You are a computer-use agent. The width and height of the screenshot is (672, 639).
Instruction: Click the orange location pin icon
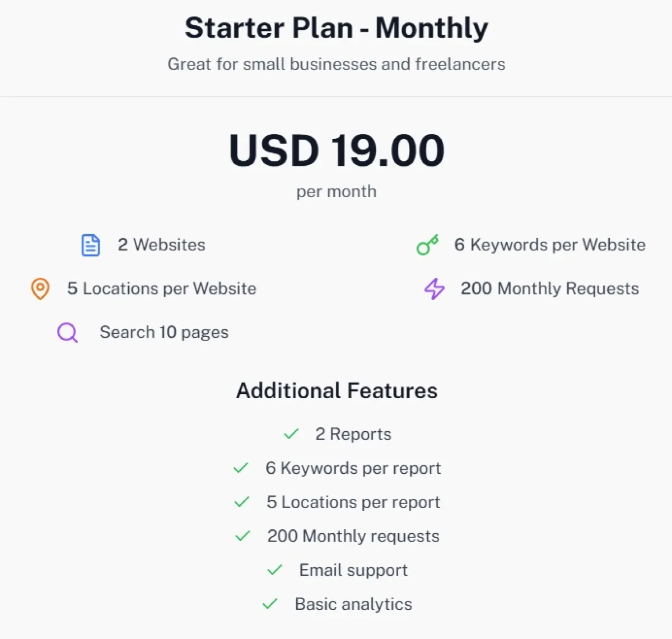(x=40, y=289)
